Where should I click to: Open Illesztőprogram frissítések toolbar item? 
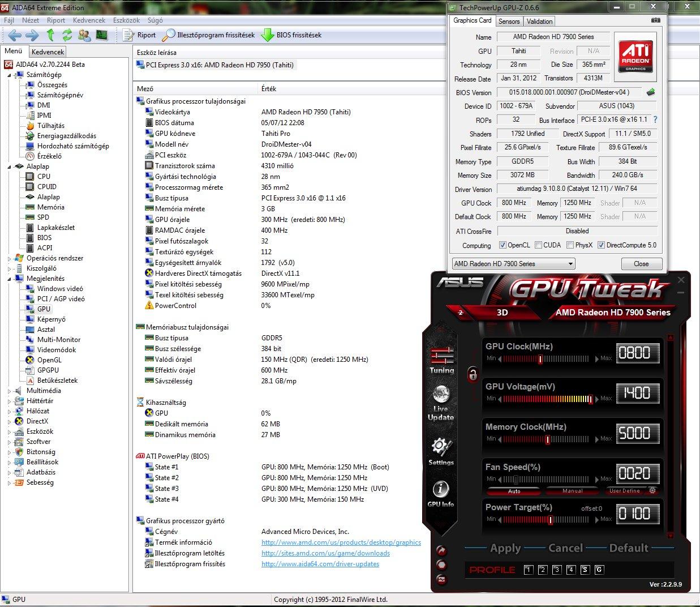click(209, 35)
